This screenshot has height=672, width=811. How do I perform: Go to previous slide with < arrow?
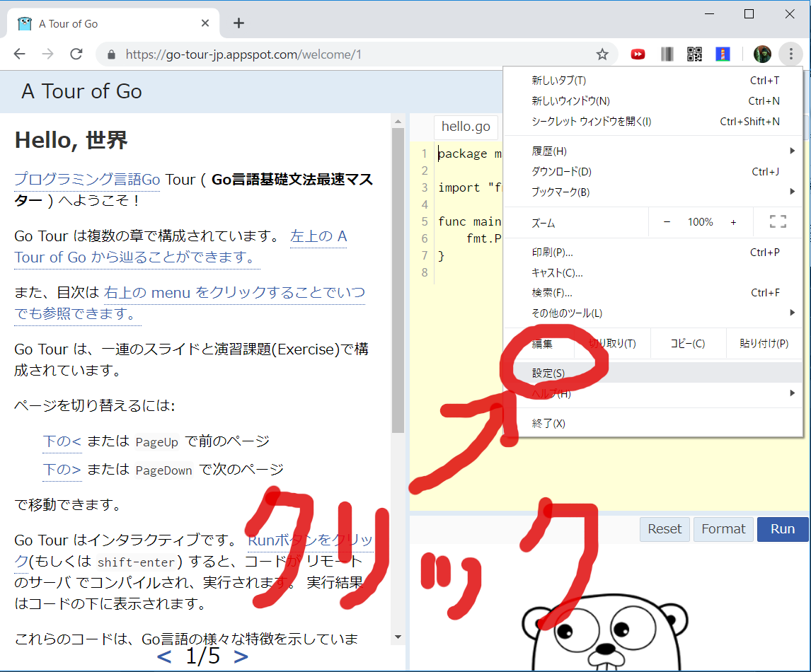tap(164, 656)
